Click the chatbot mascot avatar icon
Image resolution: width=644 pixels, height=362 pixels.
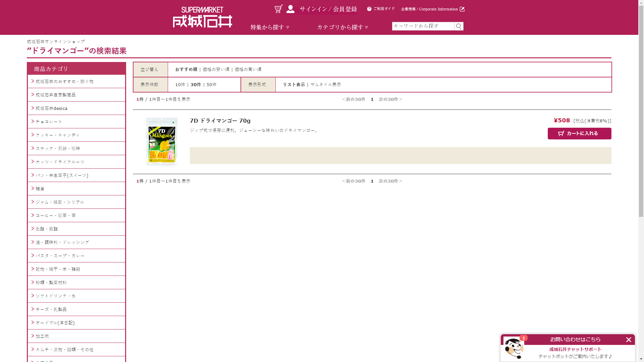(514, 348)
